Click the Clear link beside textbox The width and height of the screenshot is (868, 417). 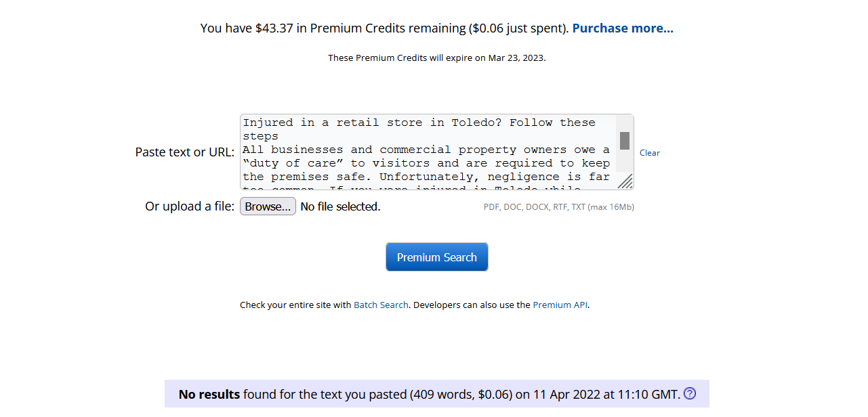(x=649, y=153)
